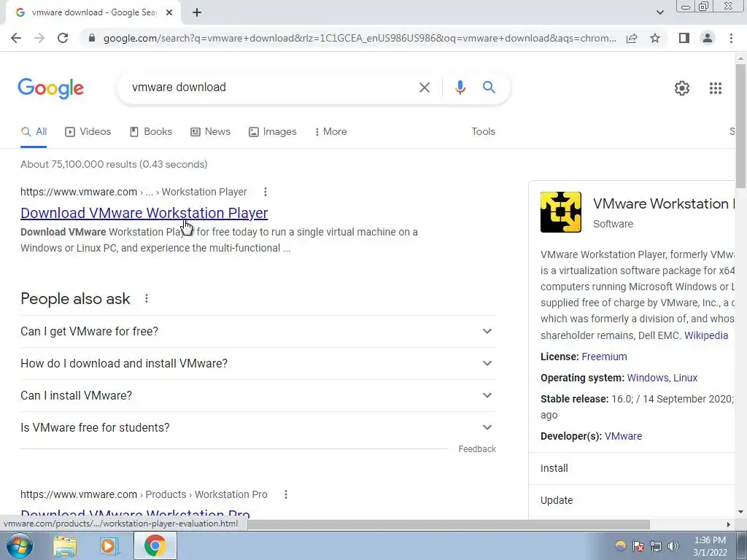Viewport: 747px width, 560px height.
Task: Bookmark this page with the star icon
Action: (x=655, y=38)
